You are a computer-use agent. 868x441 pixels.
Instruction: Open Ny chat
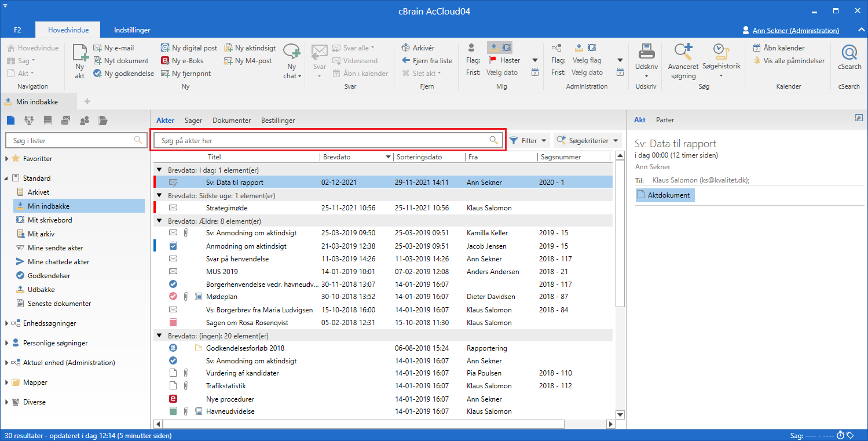point(292,62)
